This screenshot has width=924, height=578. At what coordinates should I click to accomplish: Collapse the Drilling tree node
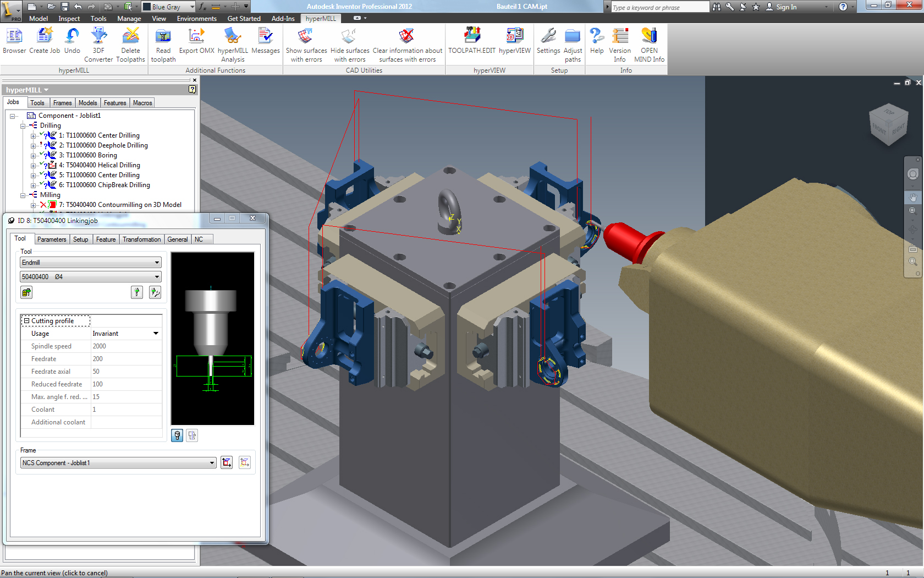click(23, 126)
